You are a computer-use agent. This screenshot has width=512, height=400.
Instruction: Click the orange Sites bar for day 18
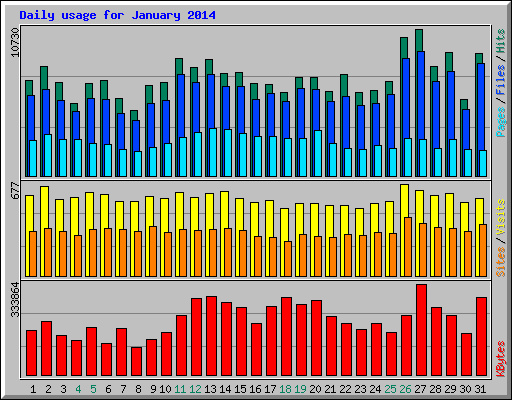tap(288, 259)
